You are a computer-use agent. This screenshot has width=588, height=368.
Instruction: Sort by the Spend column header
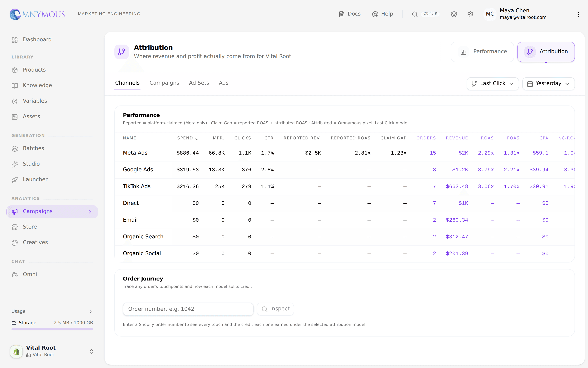[x=188, y=138]
